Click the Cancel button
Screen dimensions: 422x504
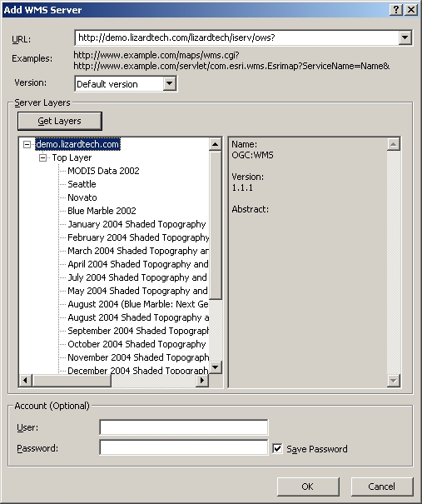(381, 487)
